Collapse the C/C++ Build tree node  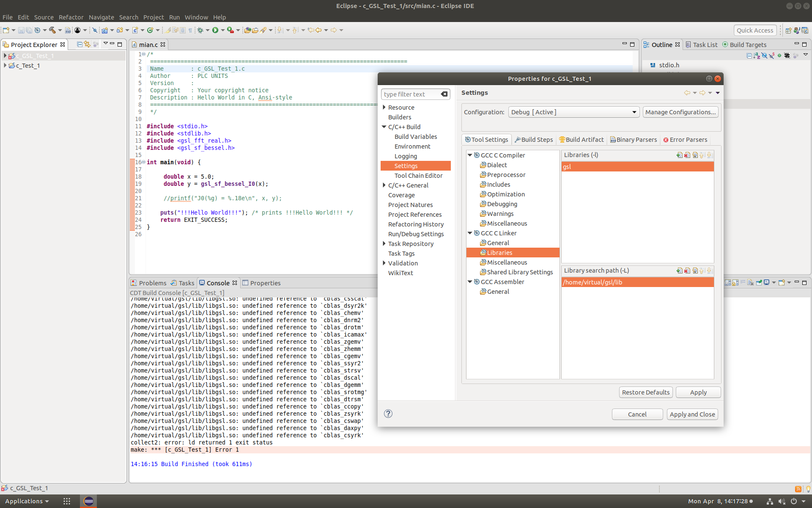(384, 127)
